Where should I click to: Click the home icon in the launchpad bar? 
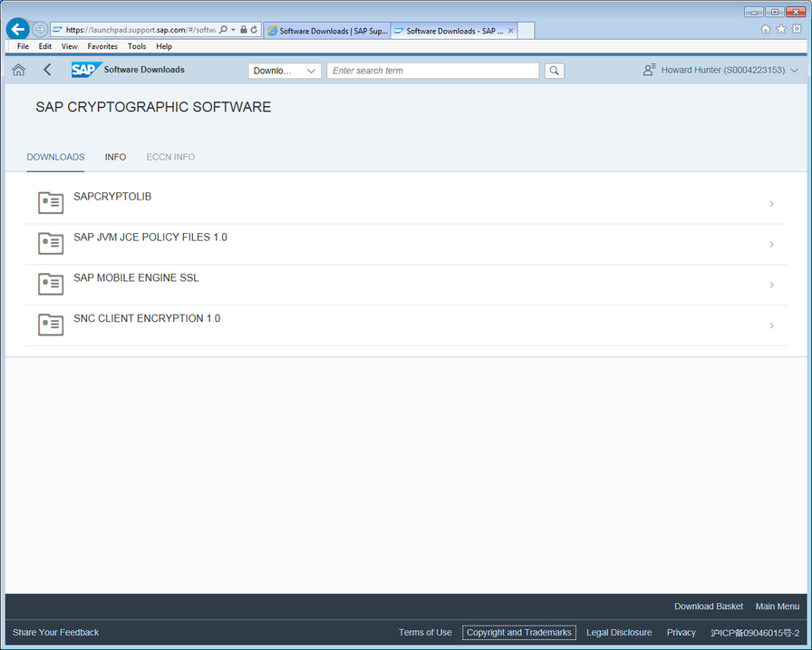tap(18, 70)
